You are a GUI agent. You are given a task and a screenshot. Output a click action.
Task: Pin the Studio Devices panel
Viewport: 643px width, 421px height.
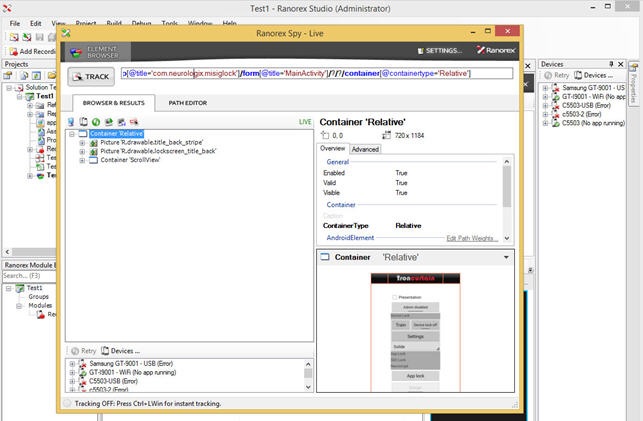coord(611,64)
